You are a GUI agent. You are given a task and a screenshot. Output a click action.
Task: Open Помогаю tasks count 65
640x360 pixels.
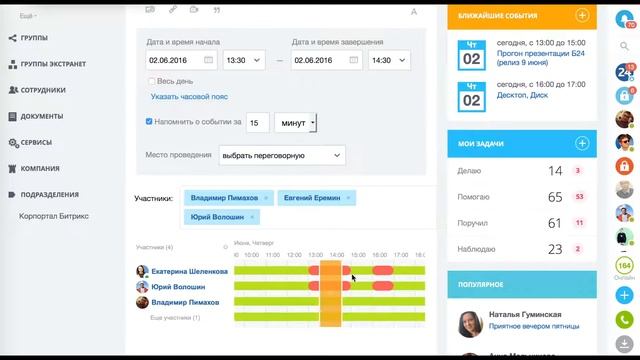555,197
